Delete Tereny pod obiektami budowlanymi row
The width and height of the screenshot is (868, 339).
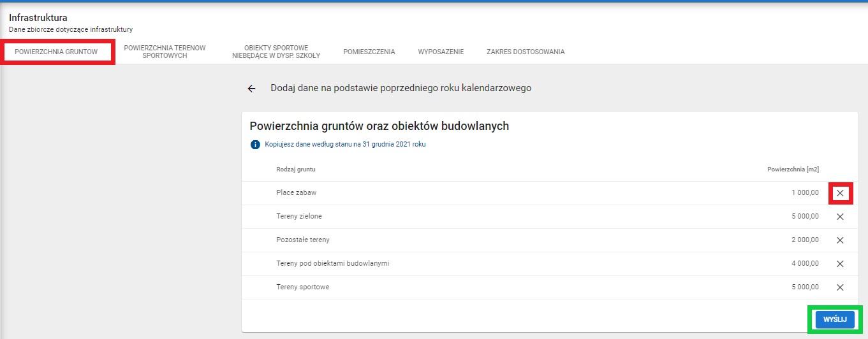coord(840,264)
